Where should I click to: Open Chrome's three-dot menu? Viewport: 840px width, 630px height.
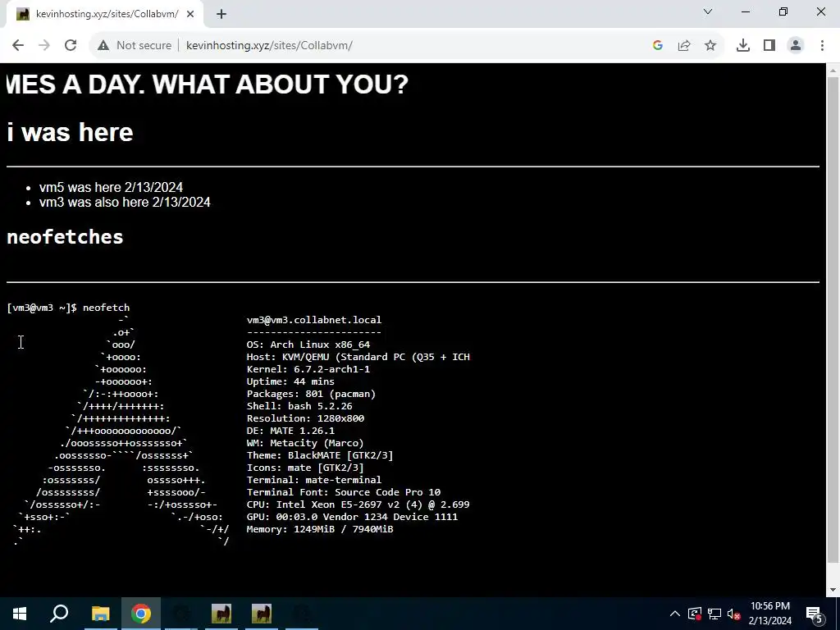point(822,46)
